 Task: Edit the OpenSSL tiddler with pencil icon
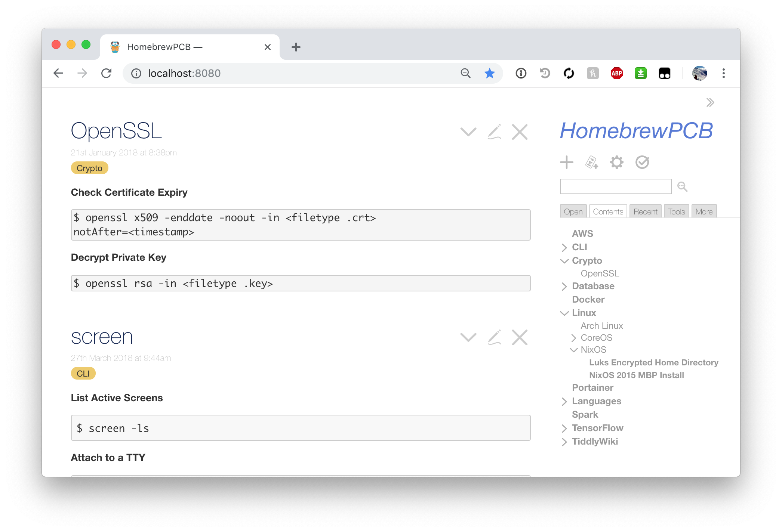click(494, 132)
